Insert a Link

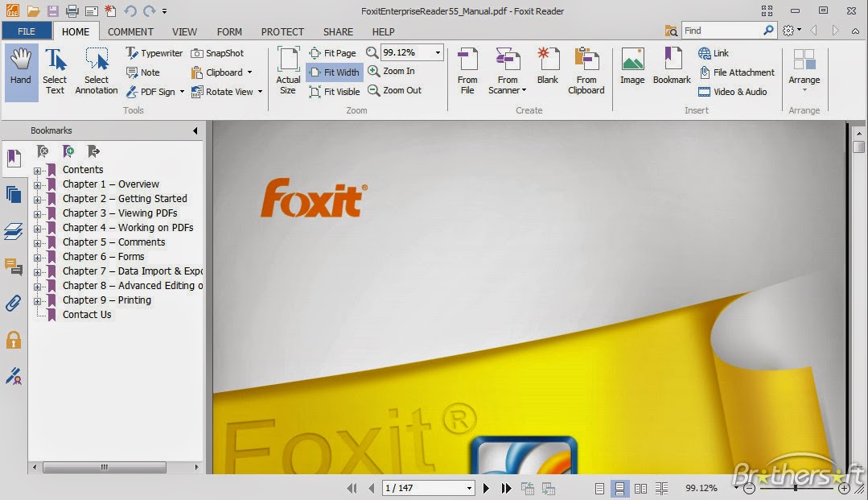tap(714, 53)
